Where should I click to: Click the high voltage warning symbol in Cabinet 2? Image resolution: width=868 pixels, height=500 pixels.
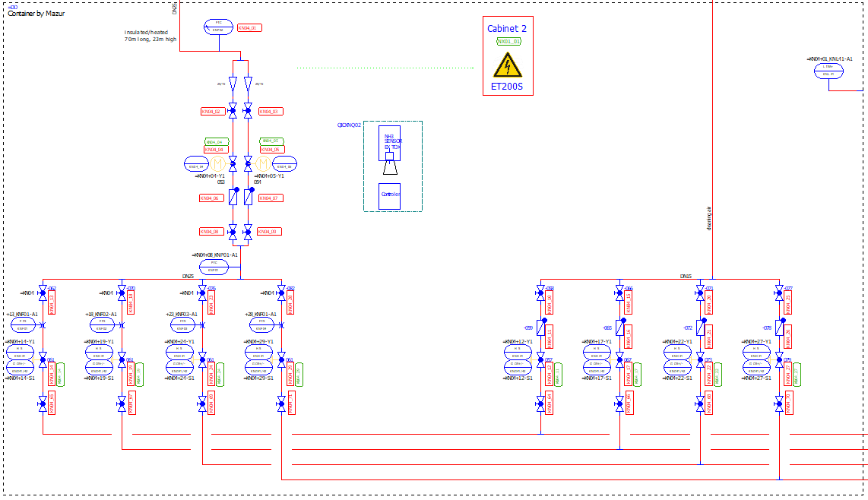pos(508,65)
